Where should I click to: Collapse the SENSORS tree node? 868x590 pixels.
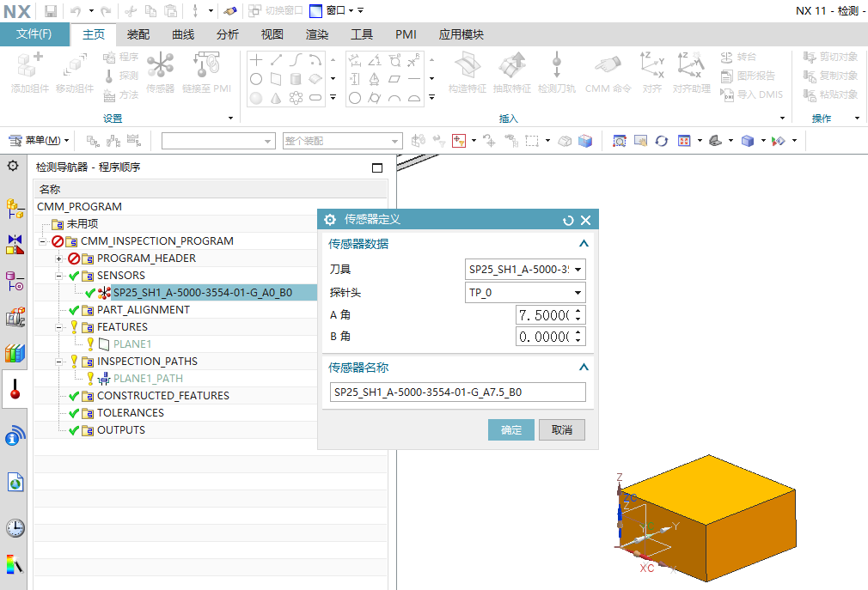[x=58, y=276]
